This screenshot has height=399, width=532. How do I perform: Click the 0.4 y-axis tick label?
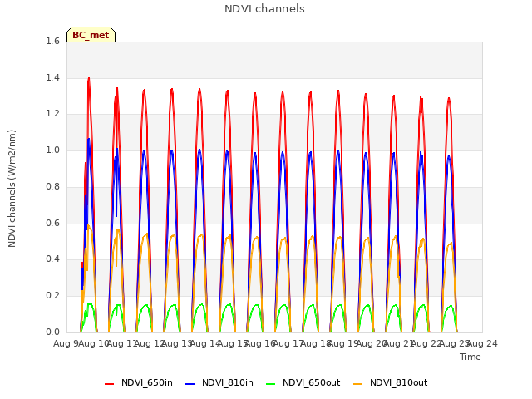coord(52,259)
